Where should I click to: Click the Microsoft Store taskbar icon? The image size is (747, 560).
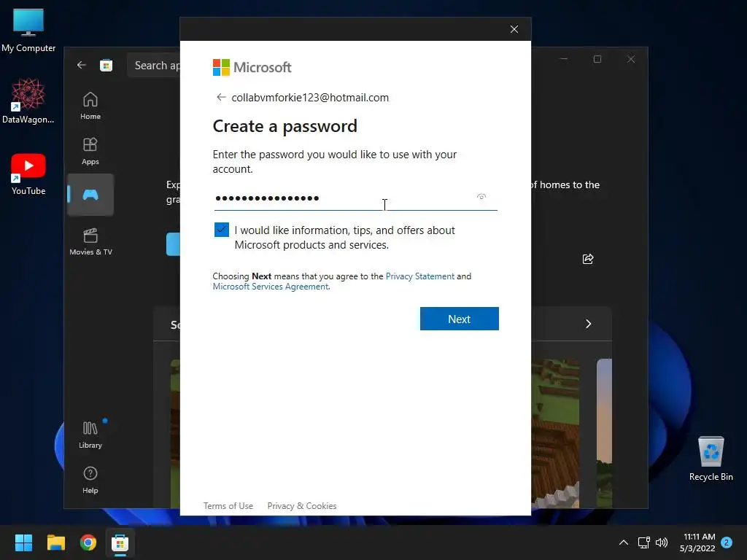coord(120,542)
